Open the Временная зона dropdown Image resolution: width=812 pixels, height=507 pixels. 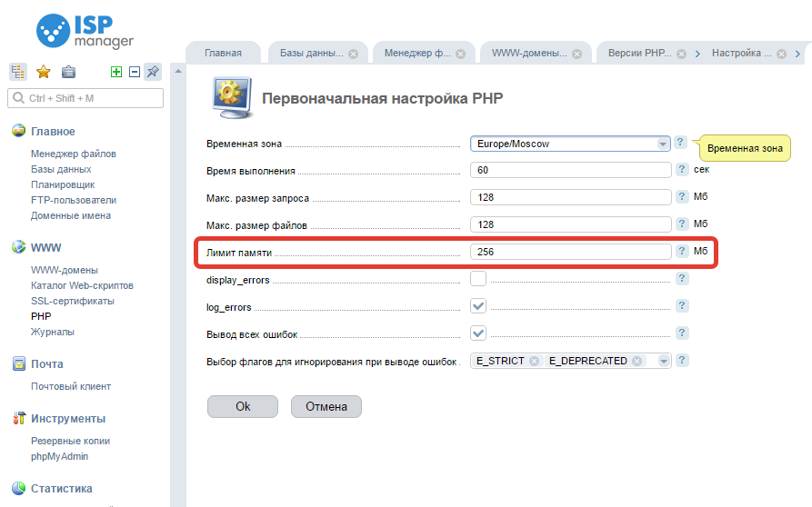point(663,144)
